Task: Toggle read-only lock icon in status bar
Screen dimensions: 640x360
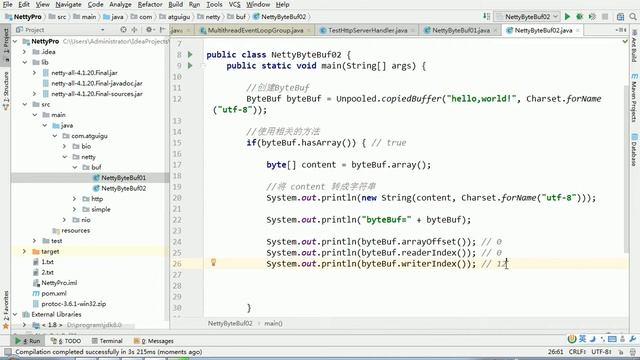Action: 621,352
